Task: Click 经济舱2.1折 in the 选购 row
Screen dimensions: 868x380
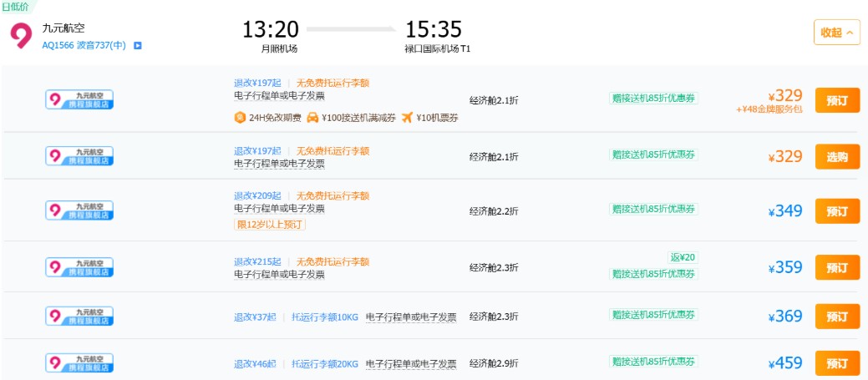Action: tap(495, 157)
